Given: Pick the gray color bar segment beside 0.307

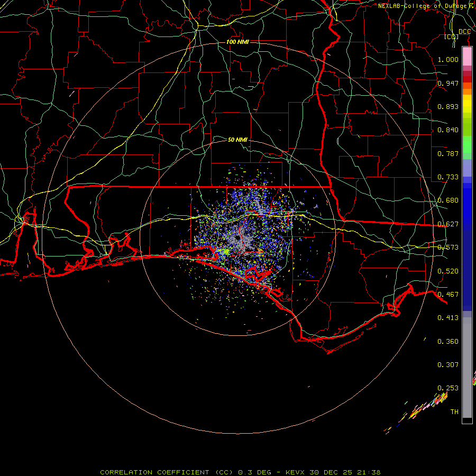Looking at the screenshot, I should pyautogui.click(x=467, y=368).
